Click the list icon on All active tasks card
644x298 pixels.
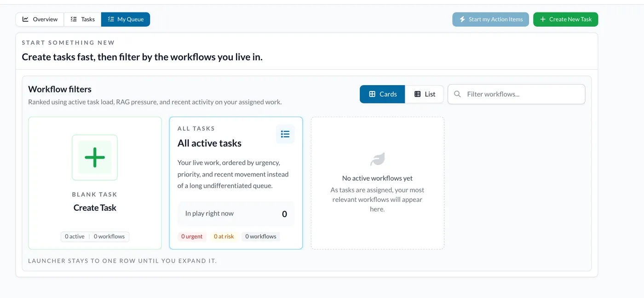[x=285, y=134]
